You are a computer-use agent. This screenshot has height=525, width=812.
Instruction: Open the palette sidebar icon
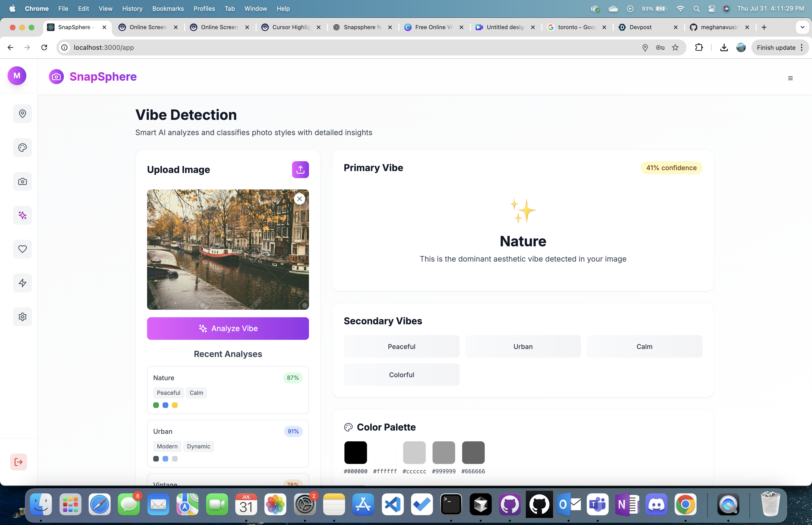point(23,148)
